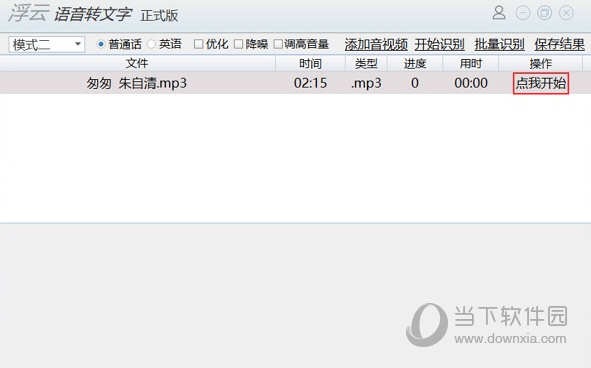Click 开始识别 to start recognition
This screenshot has height=368, width=591.
[439, 44]
